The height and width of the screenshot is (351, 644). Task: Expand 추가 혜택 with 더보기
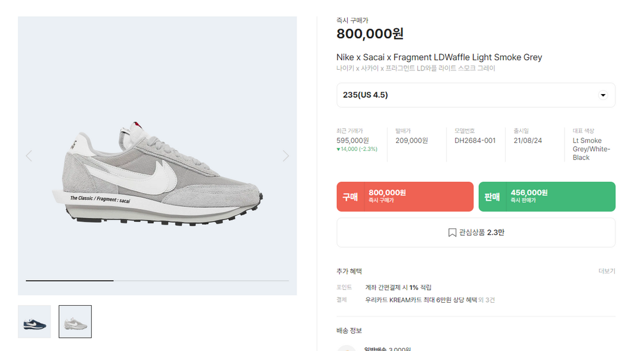[606, 271]
